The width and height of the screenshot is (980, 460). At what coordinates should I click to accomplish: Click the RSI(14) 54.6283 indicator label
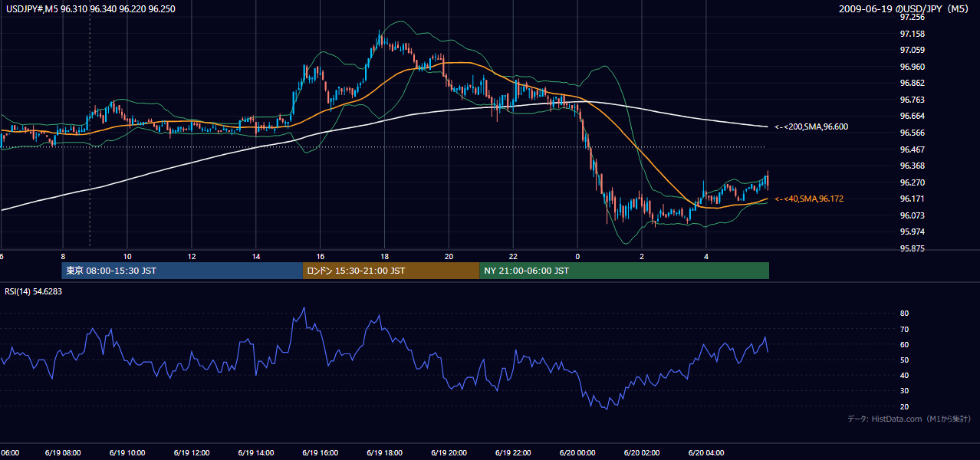33,291
